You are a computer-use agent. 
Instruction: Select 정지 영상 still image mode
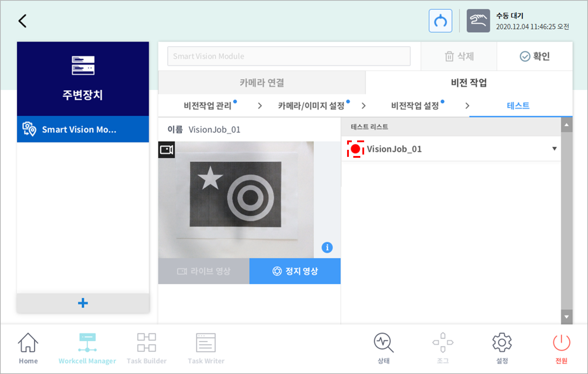(x=295, y=271)
